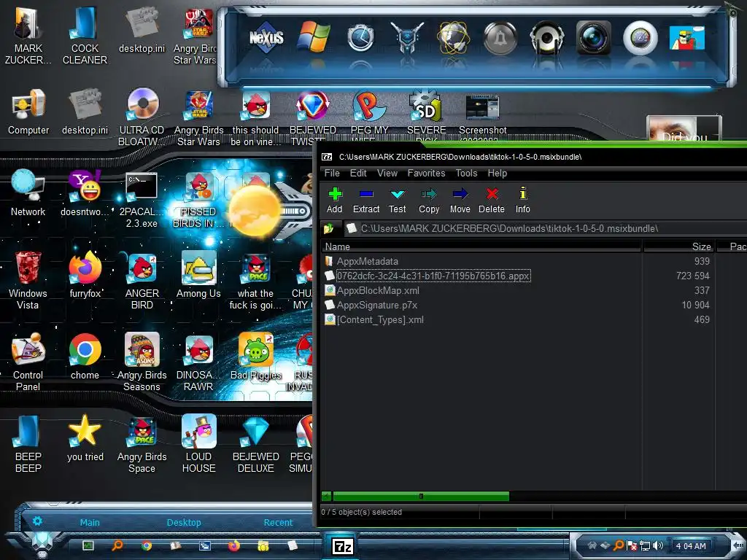The image size is (747, 560).
Task: Open the Favorites menu in 7-Zip
Action: pyautogui.click(x=426, y=173)
